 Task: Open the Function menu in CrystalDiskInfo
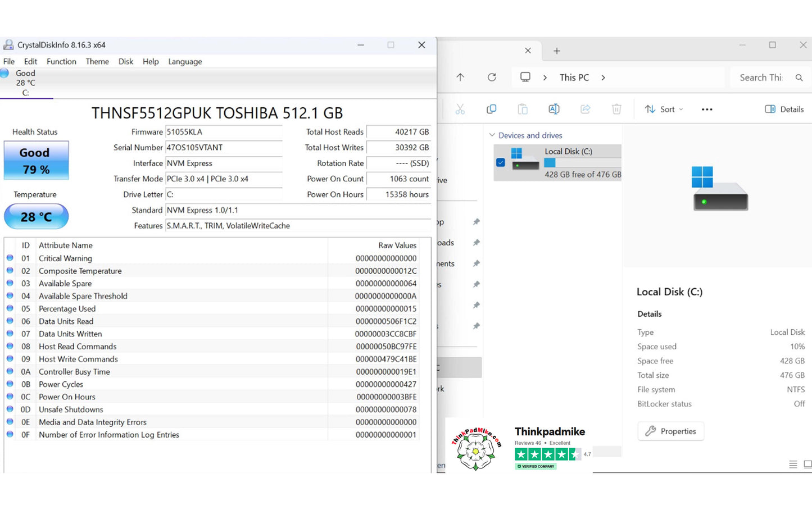(61, 61)
